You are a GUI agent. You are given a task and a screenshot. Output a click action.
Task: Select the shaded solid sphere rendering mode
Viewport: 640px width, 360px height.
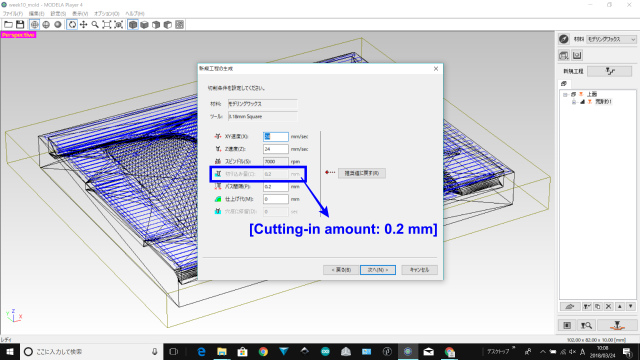pos(58,25)
